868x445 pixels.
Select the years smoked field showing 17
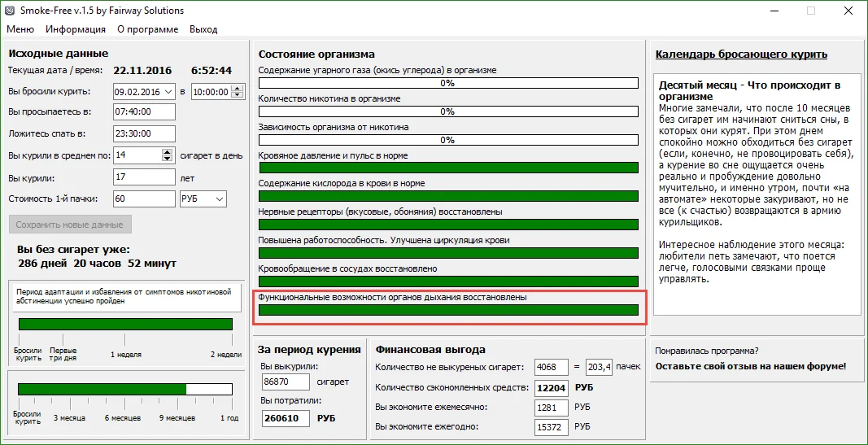click(x=143, y=177)
